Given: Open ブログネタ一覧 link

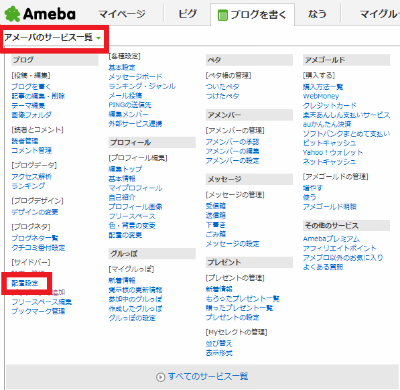Looking at the screenshot, I should pos(35,238).
